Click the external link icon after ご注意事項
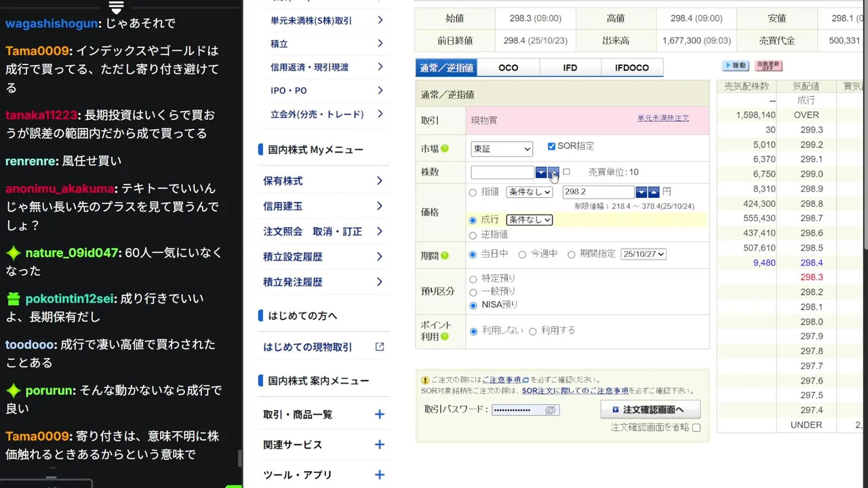 (526, 380)
